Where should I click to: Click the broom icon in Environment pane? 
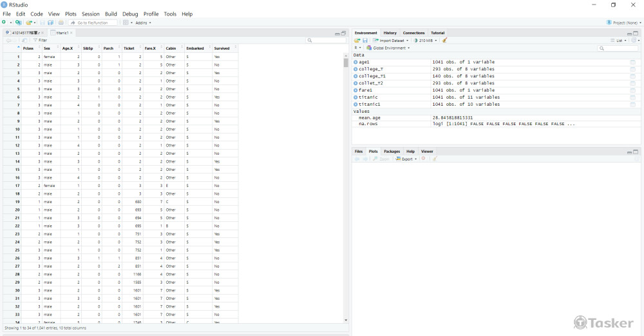[445, 41]
